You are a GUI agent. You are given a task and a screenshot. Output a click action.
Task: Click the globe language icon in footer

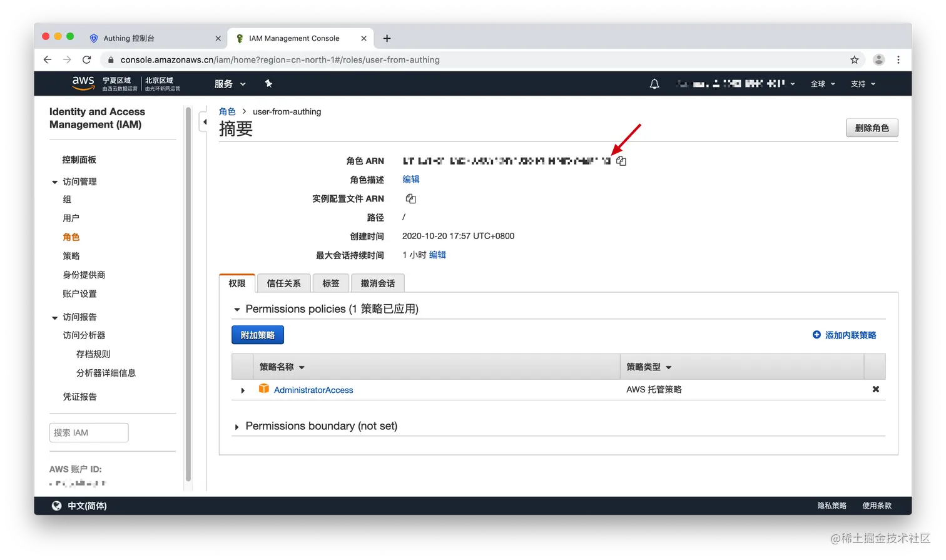point(56,506)
